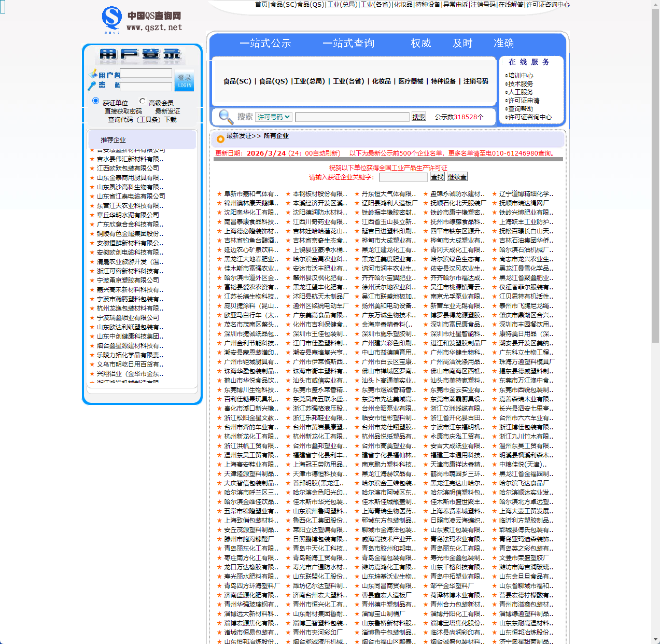Click the 查找 button next to the keyword box
The width and height of the screenshot is (660, 644).
[437, 176]
